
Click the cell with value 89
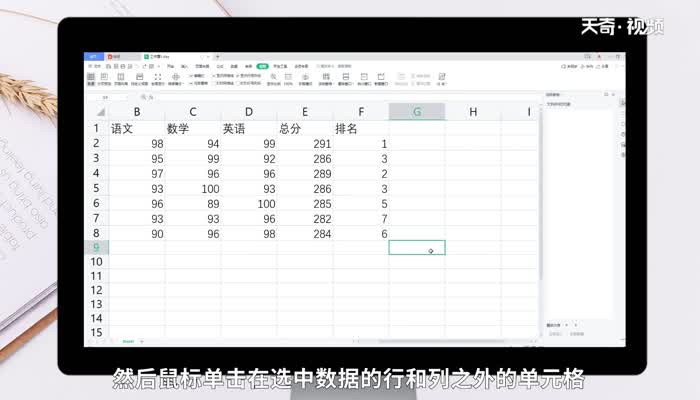tap(193, 204)
